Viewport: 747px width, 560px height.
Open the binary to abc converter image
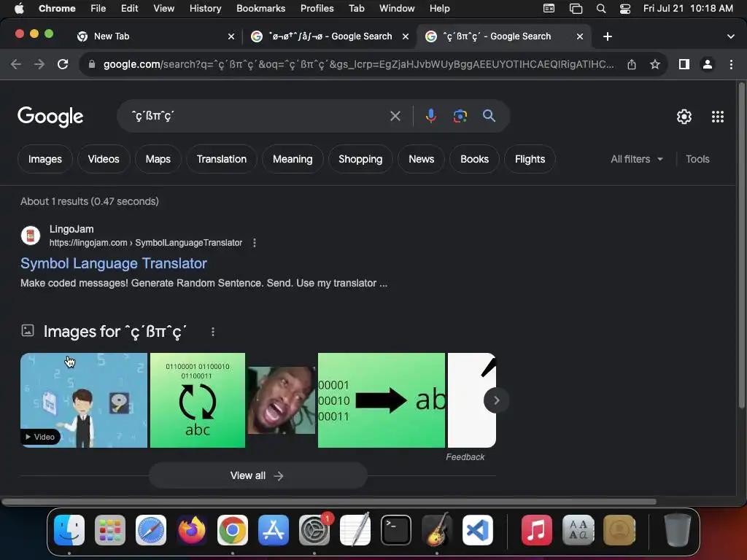click(x=198, y=400)
